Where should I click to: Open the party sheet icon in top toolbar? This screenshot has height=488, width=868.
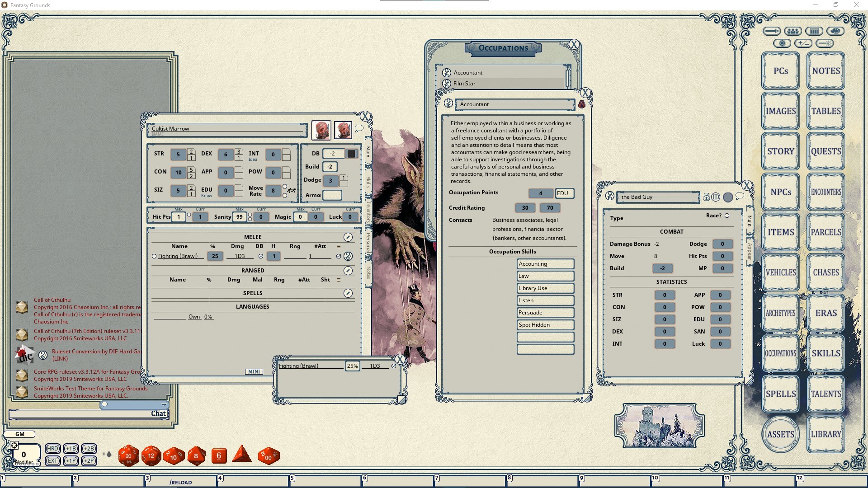(793, 31)
